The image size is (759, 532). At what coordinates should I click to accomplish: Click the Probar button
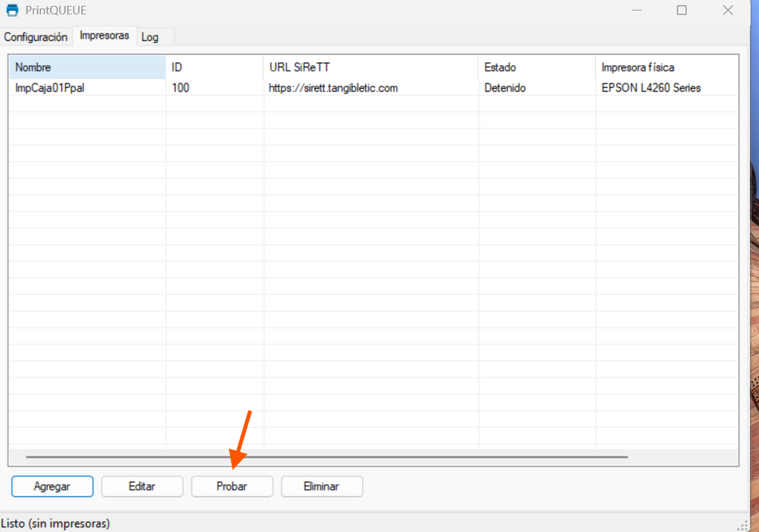point(231,486)
